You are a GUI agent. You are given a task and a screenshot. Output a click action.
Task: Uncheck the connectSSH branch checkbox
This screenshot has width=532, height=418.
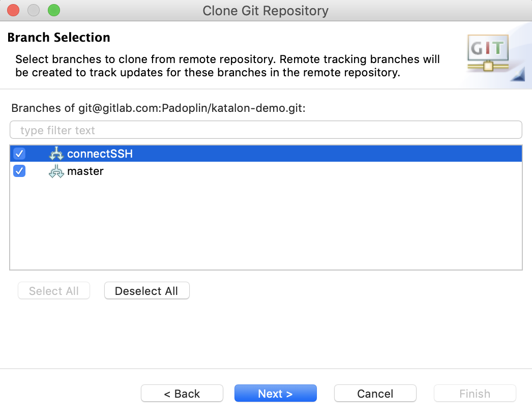click(x=19, y=153)
